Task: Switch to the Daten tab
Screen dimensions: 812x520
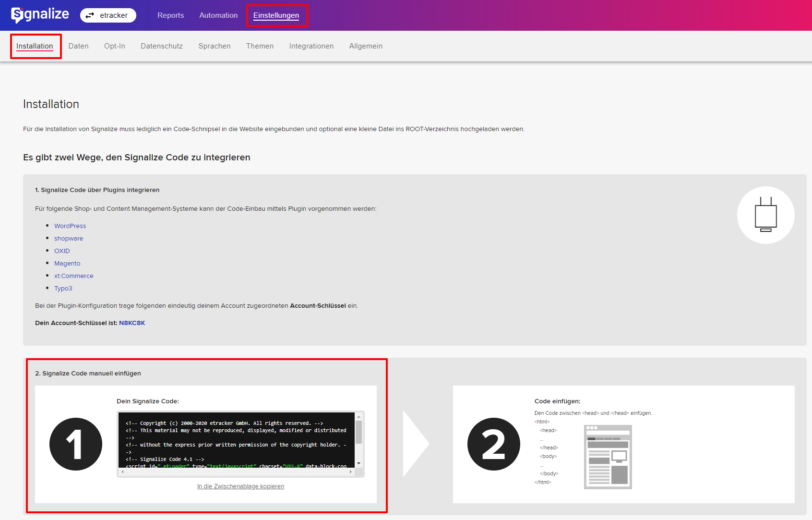Action: 79,46
